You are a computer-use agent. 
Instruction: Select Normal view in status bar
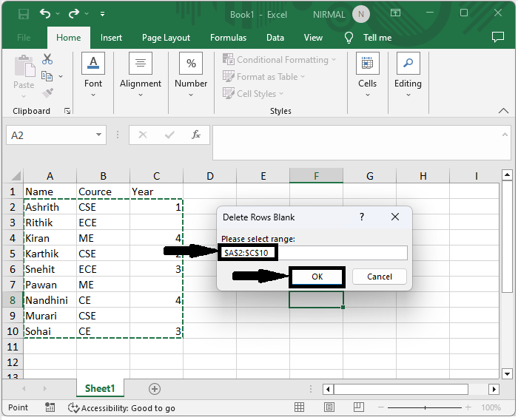[299, 407]
